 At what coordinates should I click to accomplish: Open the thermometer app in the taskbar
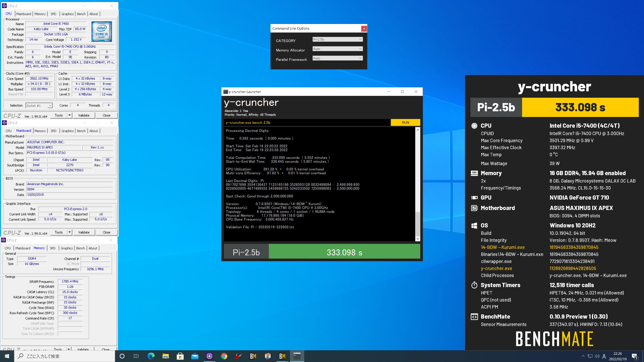[267, 356]
